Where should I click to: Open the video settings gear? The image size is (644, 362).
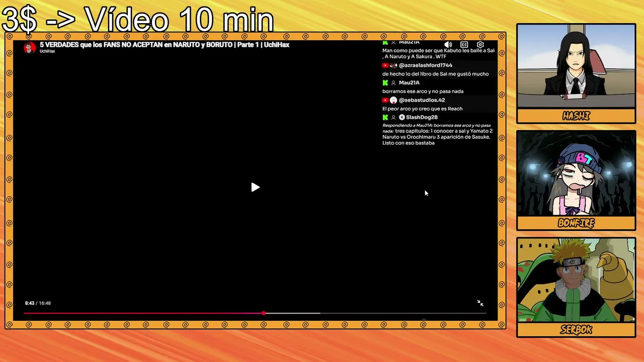pos(480,45)
